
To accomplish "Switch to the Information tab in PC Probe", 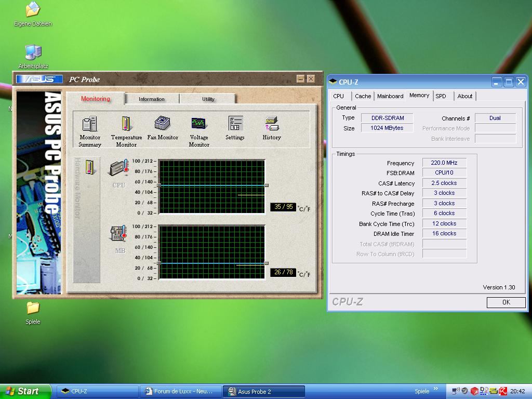I will 152,99.
